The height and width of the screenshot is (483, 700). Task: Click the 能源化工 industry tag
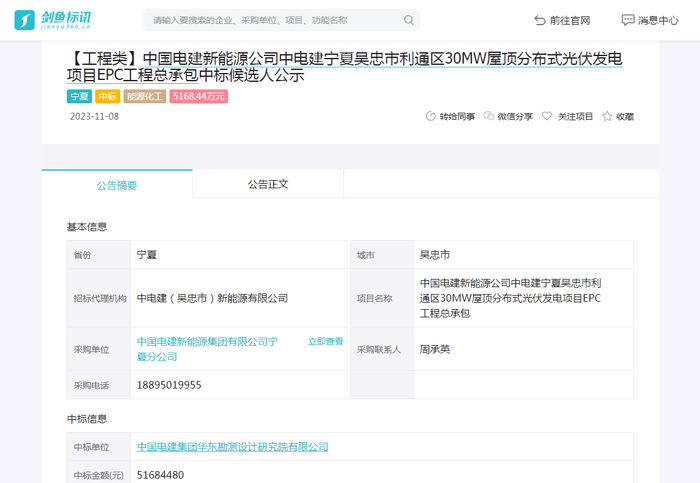tap(145, 97)
